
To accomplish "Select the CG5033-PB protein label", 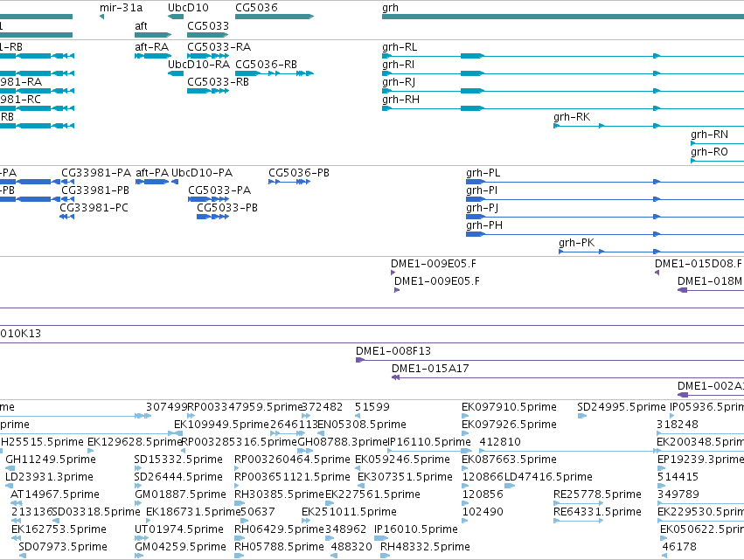I will 227,208.
